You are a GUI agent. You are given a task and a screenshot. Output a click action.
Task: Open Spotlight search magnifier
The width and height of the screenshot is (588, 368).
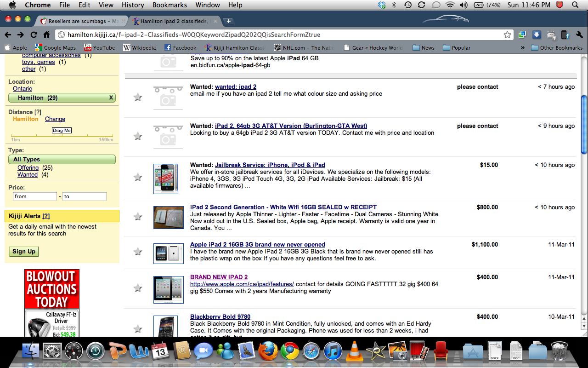coord(575,5)
